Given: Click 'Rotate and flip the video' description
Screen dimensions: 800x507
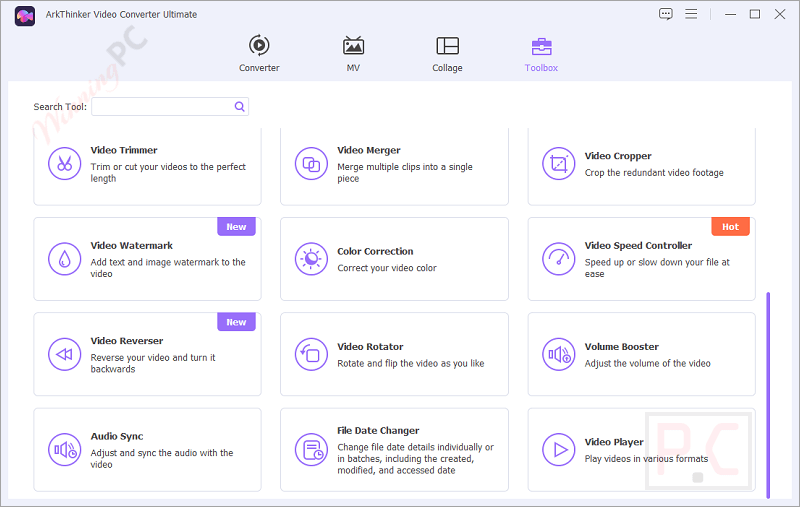Looking at the screenshot, I should [x=411, y=364].
